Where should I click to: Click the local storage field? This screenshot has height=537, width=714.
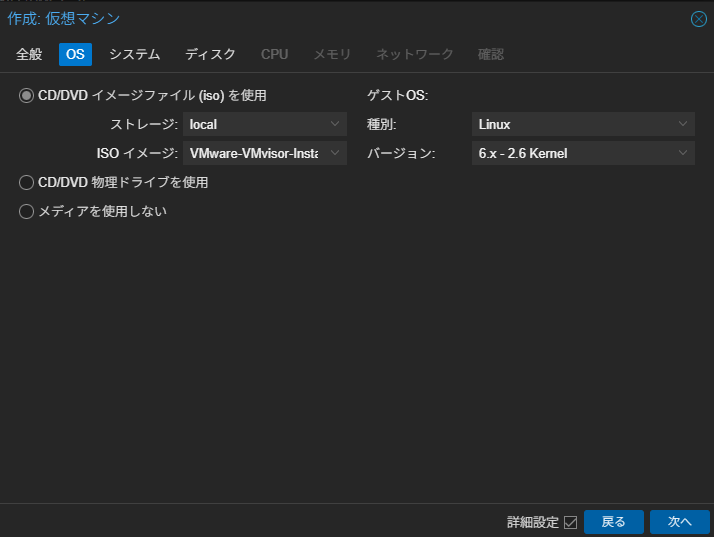(255, 125)
